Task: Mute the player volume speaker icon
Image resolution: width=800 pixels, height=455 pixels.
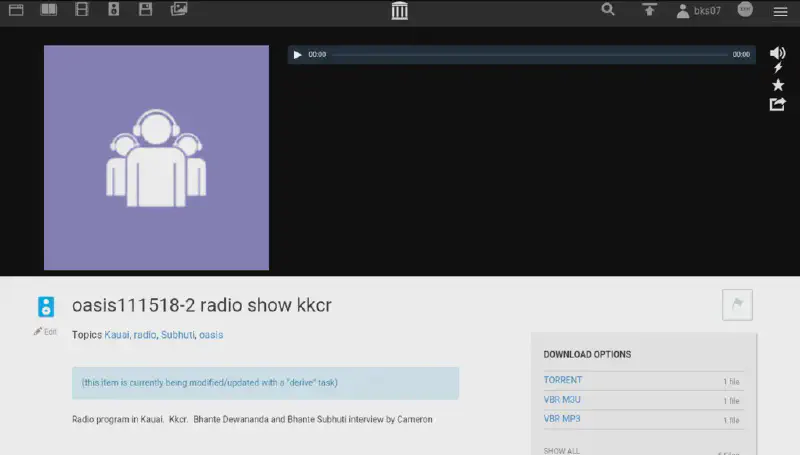Action: [x=778, y=53]
